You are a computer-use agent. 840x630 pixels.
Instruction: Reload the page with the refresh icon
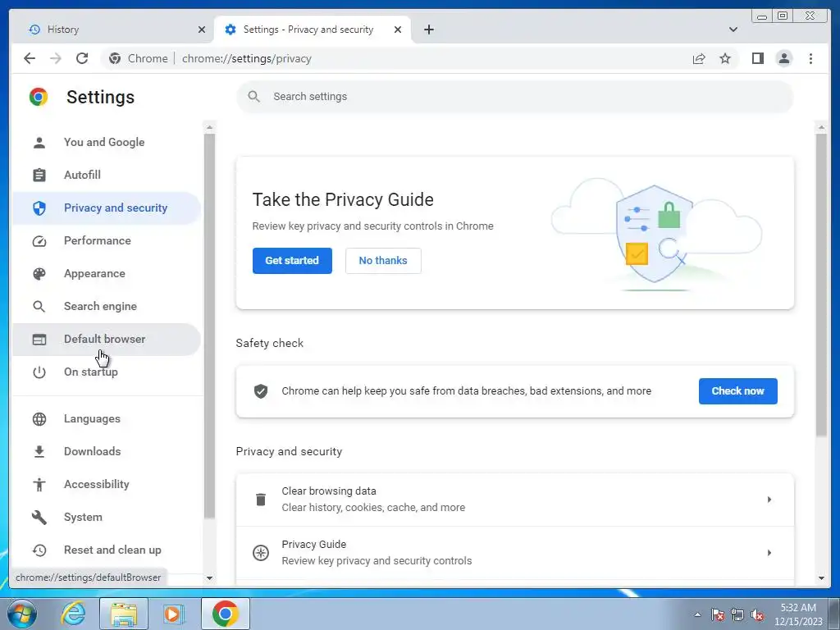pyautogui.click(x=82, y=58)
